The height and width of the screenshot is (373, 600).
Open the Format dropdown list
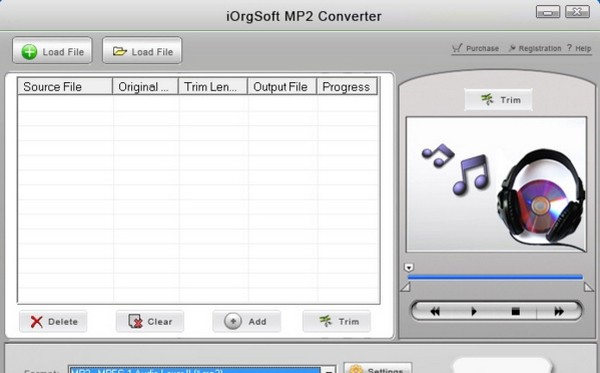pos(328,370)
